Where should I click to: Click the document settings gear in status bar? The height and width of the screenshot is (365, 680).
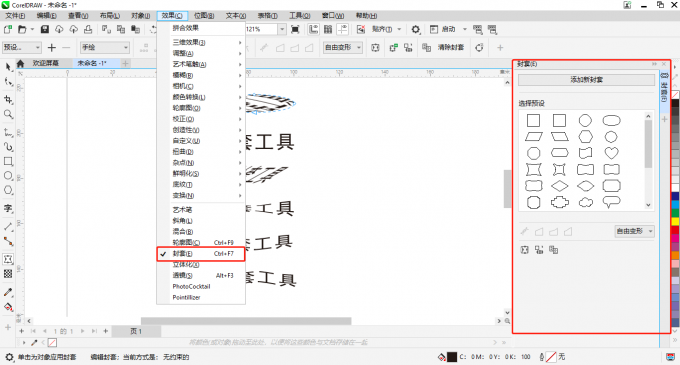pos(9,357)
